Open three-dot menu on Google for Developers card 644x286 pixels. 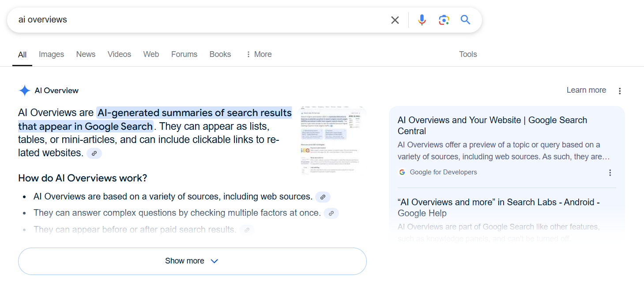tap(610, 173)
